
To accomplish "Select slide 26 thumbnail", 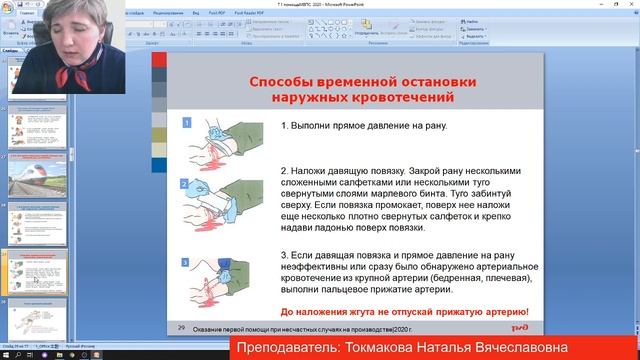I will pyautogui.click(x=37, y=127).
